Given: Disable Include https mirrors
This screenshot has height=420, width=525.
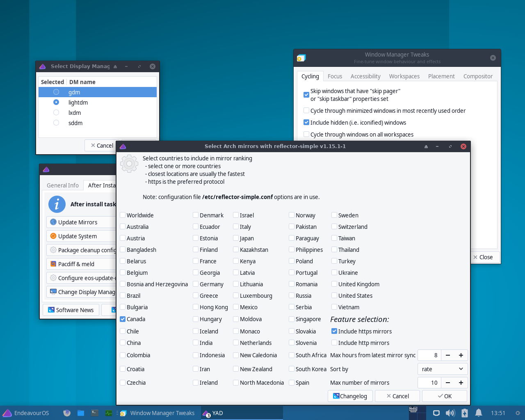Looking at the screenshot, I should (334, 331).
